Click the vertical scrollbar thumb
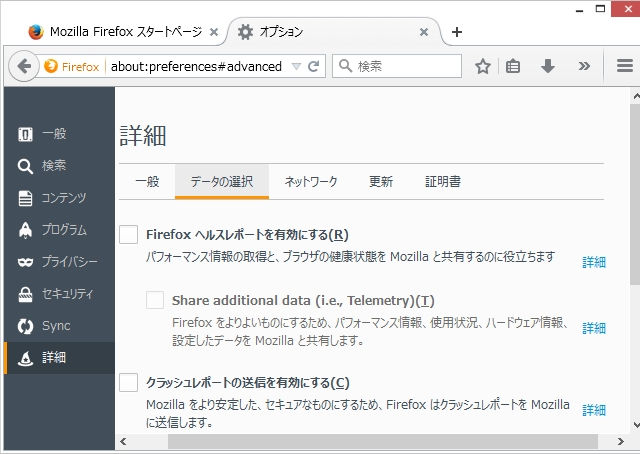The image size is (640, 454). pyautogui.click(x=636, y=194)
